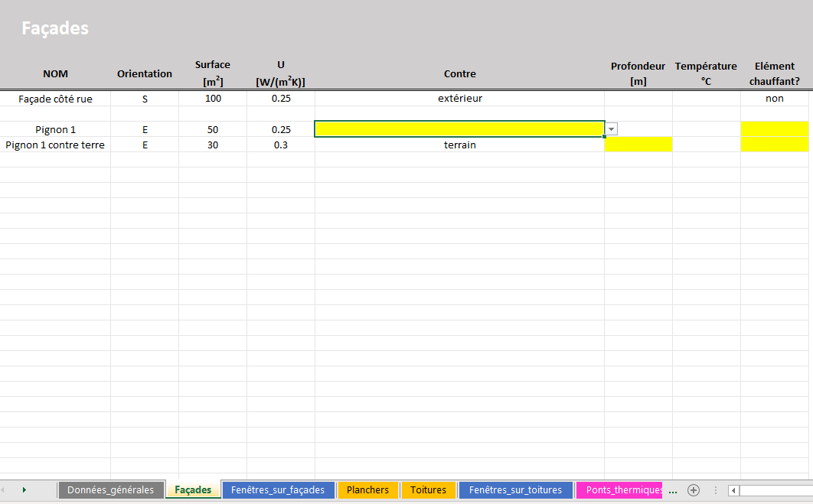Screen dimensions: 813x504
Task: Open the Contre dropdown arrow for Pignon 1
Action: pos(611,130)
